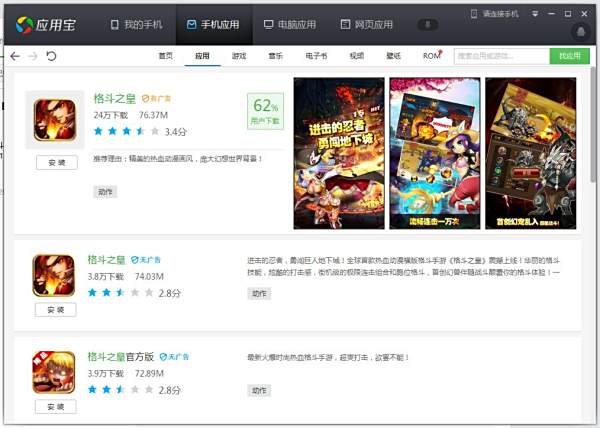Click the 进击的忍者 description paragraph
Viewport: 600px width, 428px height.
403,266
